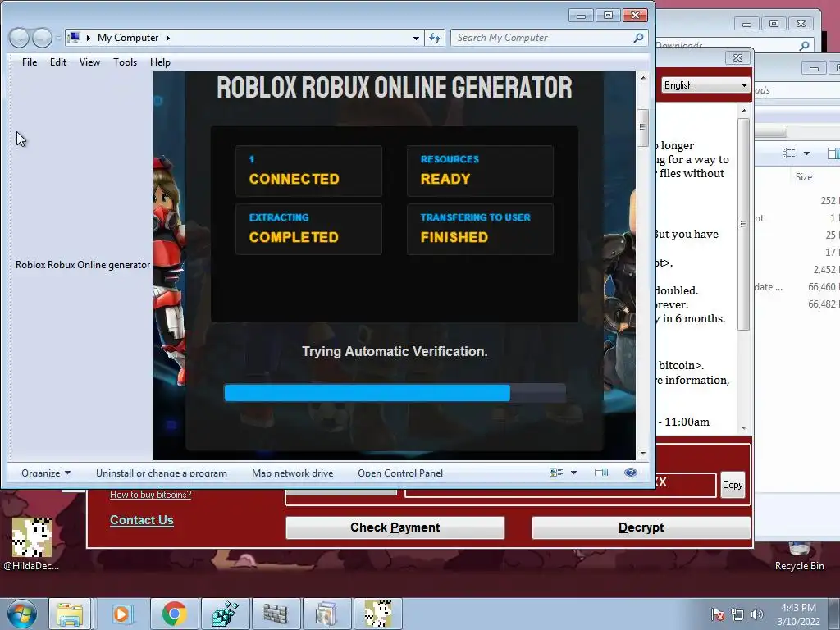Click the ransom note scroll up arrow
840x630 pixels.
pos(743,111)
